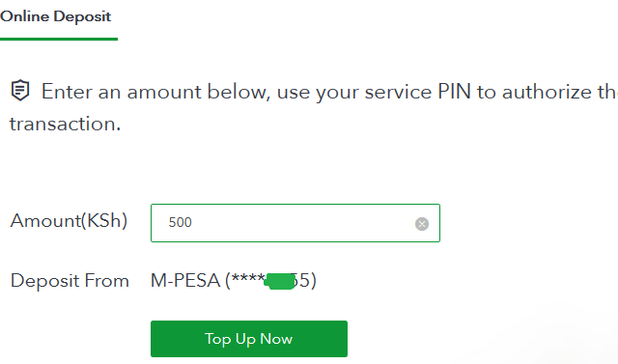Focus the Amount(KSh) input field
Viewport: 618px width, 364px height.
295,223
